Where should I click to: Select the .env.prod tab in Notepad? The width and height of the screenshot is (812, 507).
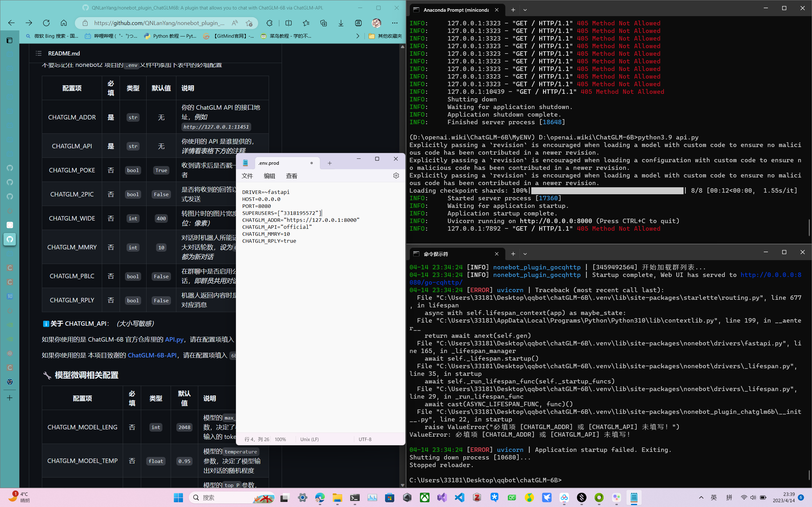pos(268,163)
